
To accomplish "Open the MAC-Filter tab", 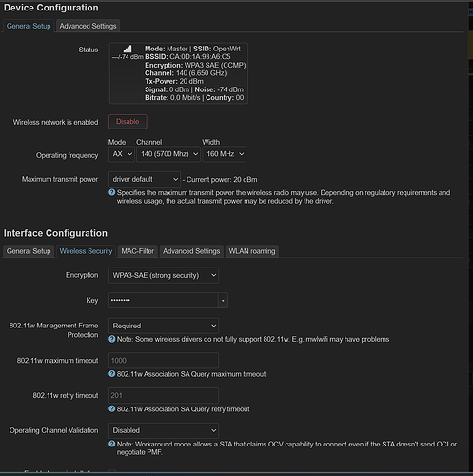I will click(x=137, y=251).
